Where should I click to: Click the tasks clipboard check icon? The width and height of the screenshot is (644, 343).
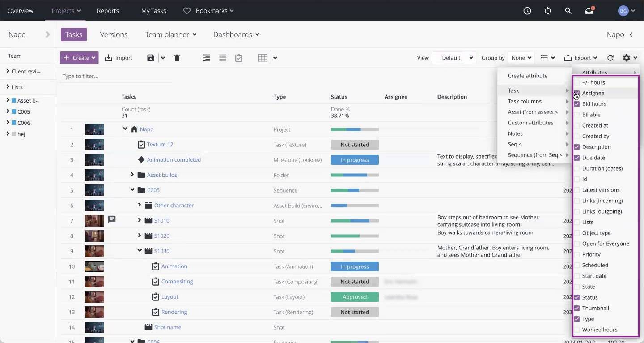[x=239, y=58]
